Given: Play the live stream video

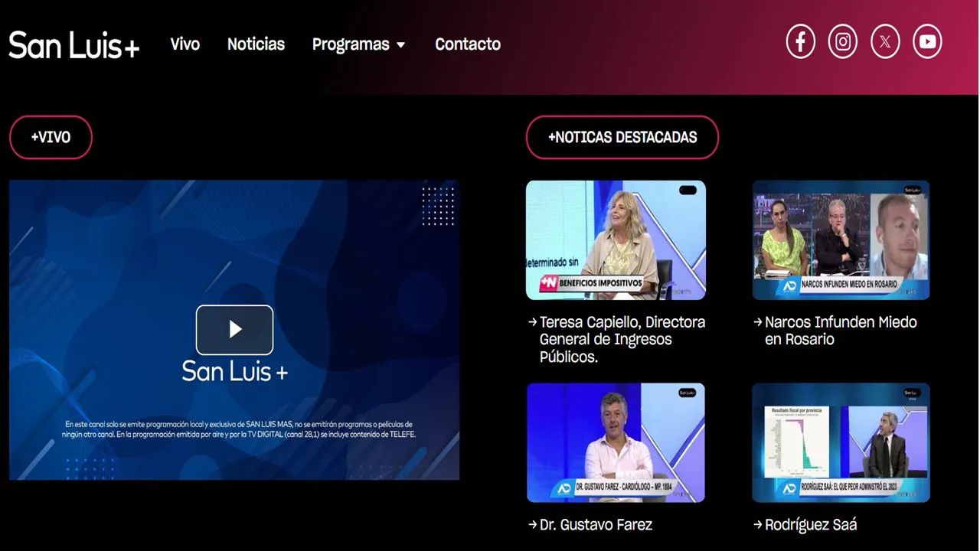Looking at the screenshot, I should coord(234,330).
